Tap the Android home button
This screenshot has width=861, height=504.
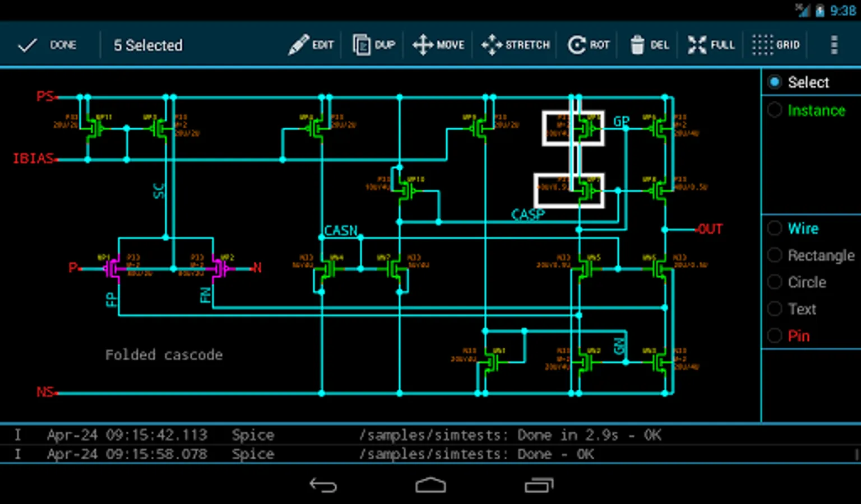coord(430,485)
